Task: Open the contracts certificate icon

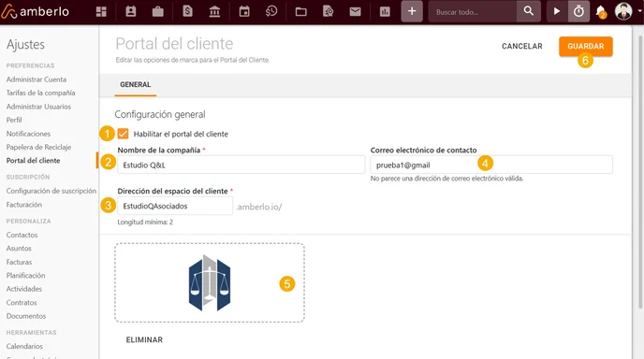Action: [328, 11]
